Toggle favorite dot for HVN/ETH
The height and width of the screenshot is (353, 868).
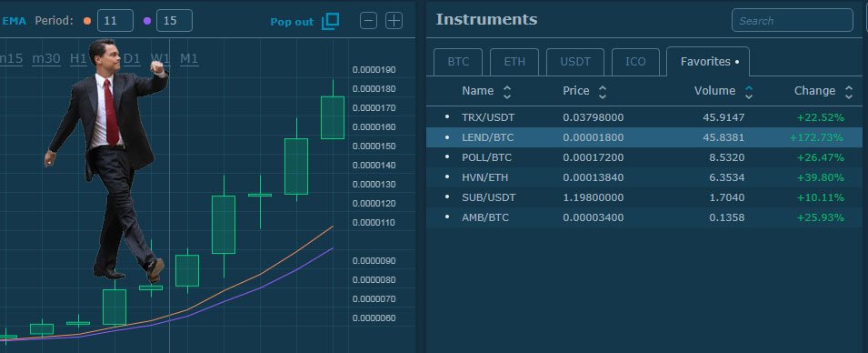tap(447, 177)
